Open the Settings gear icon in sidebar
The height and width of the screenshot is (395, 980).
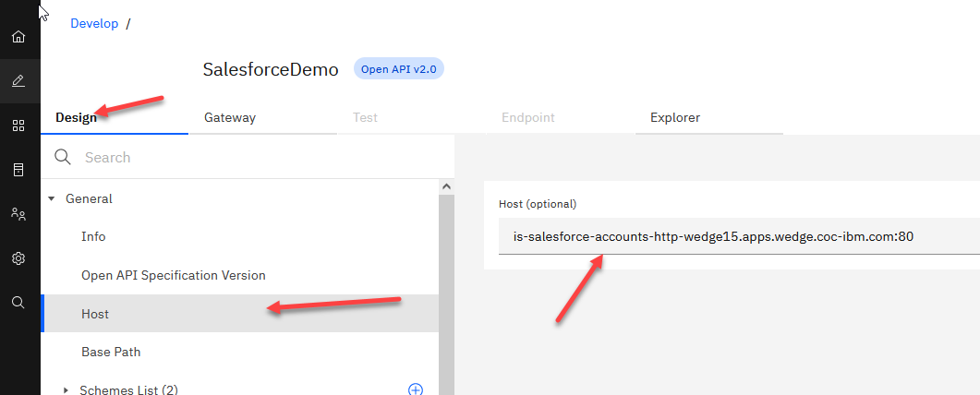click(x=18, y=258)
